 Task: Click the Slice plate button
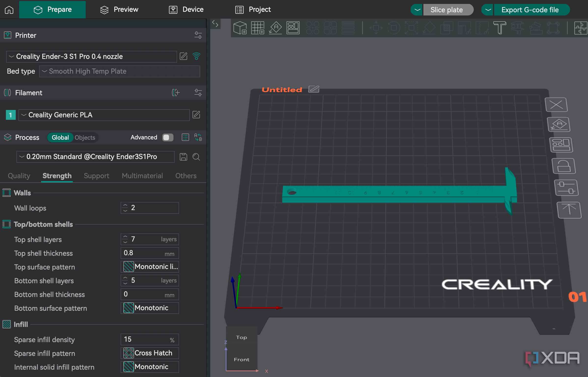(x=448, y=10)
